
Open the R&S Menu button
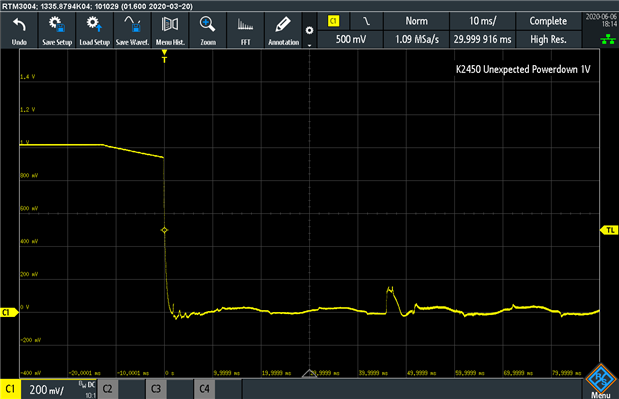(600, 382)
